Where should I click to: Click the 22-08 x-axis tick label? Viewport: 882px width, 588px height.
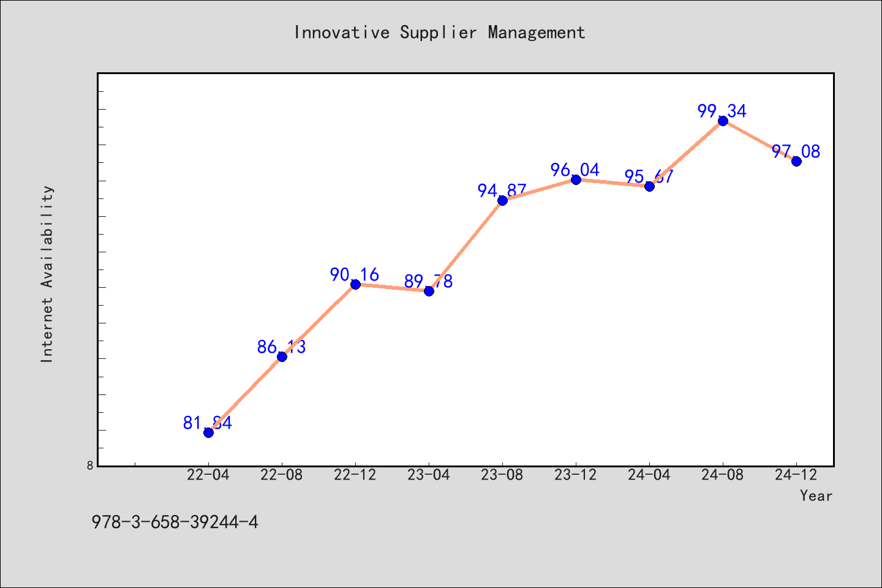click(x=282, y=475)
